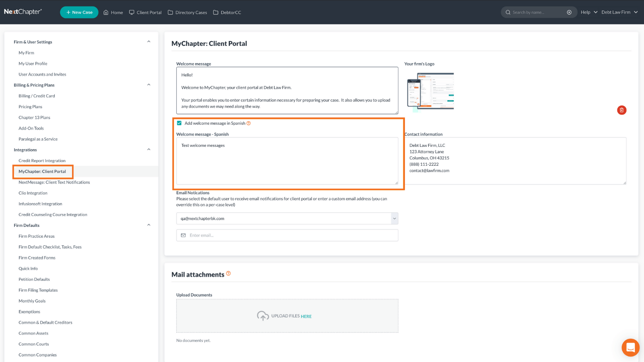
Task: Open help tooltip beside Mail attachments
Action: click(228, 274)
